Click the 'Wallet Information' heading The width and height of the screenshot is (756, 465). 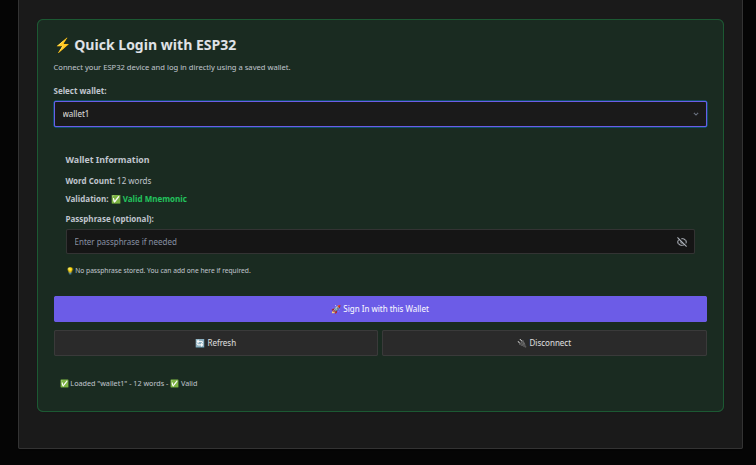pyautogui.click(x=107, y=160)
